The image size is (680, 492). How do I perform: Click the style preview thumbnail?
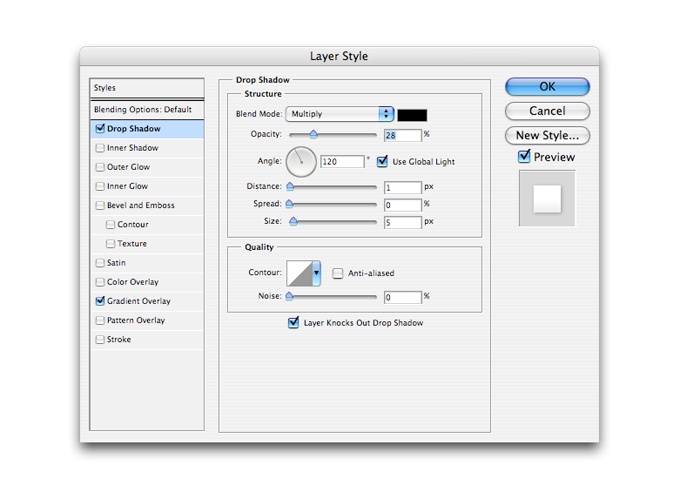pos(547,198)
